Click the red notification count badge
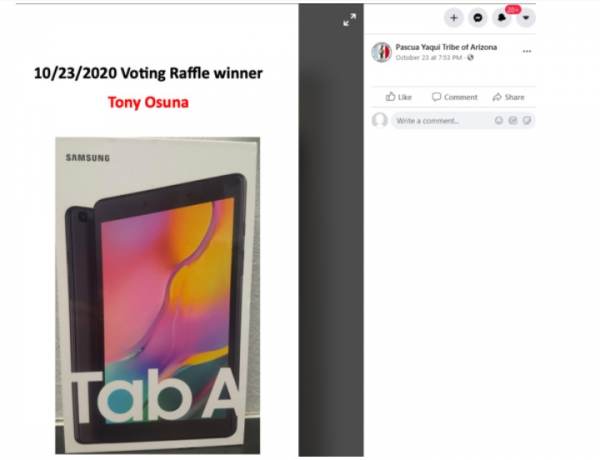The height and width of the screenshot is (460, 600). pyautogui.click(x=513, y=9)
